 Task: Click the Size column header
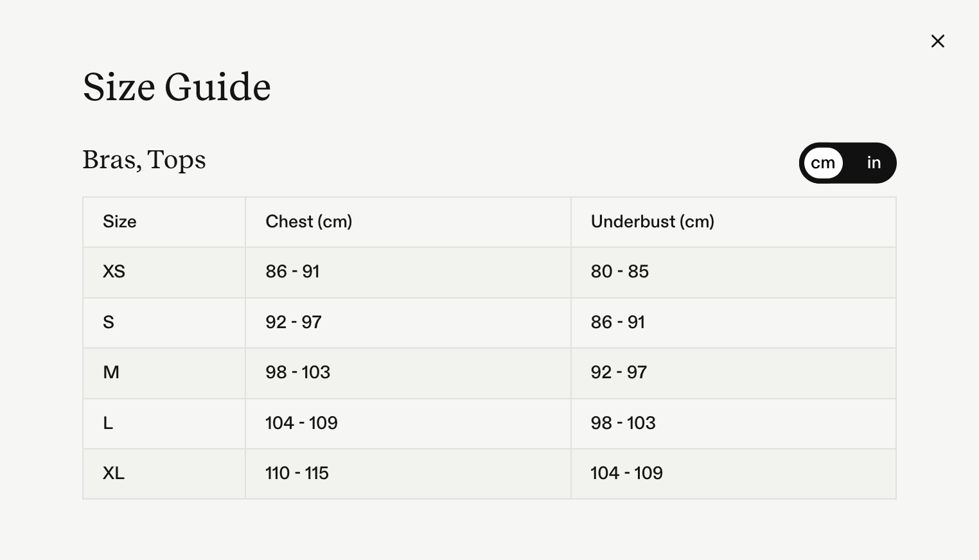pyautogui.click(x=119, y=222)
